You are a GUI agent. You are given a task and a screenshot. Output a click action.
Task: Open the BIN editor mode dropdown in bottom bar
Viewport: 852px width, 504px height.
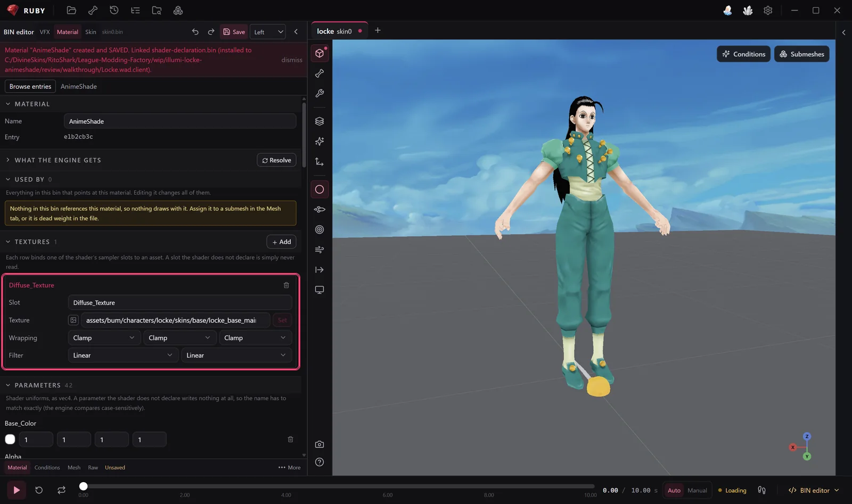pyautogui.click(x=814, y=490)
